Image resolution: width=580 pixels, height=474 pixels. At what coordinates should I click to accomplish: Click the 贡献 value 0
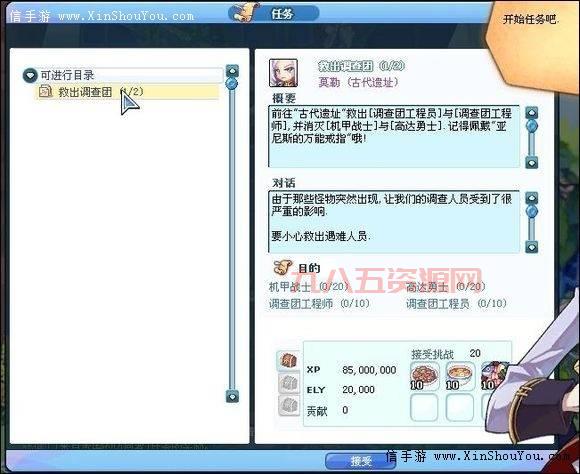pyautogui.click(x=345, y=410)
